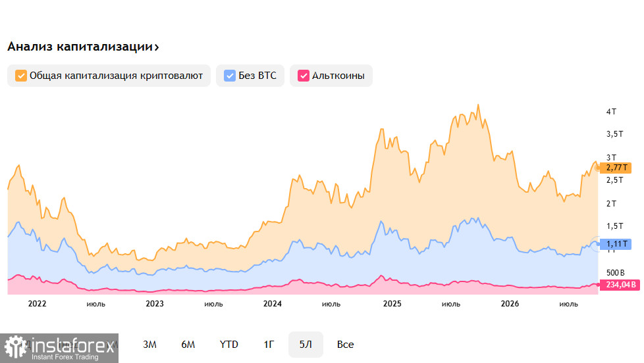The height and width of the screenshot is (363, 644).
Task: Choose the YTD range option
Action: point(228,345)
